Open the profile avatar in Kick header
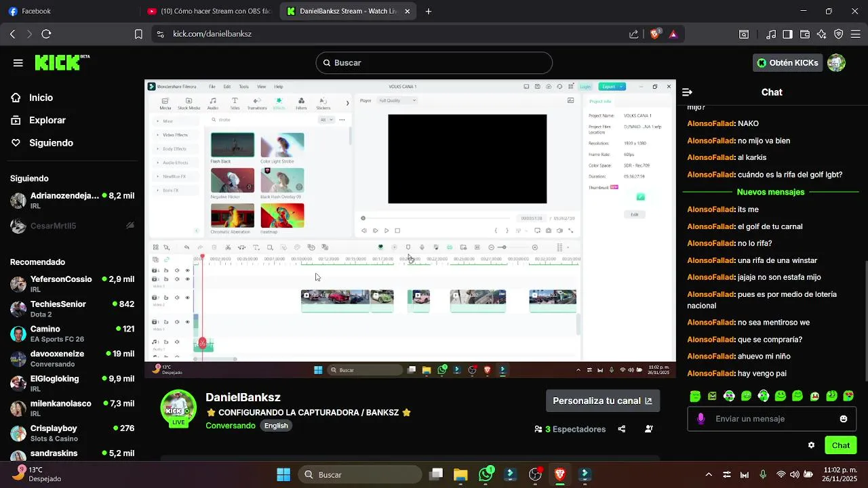 [837, 63]
